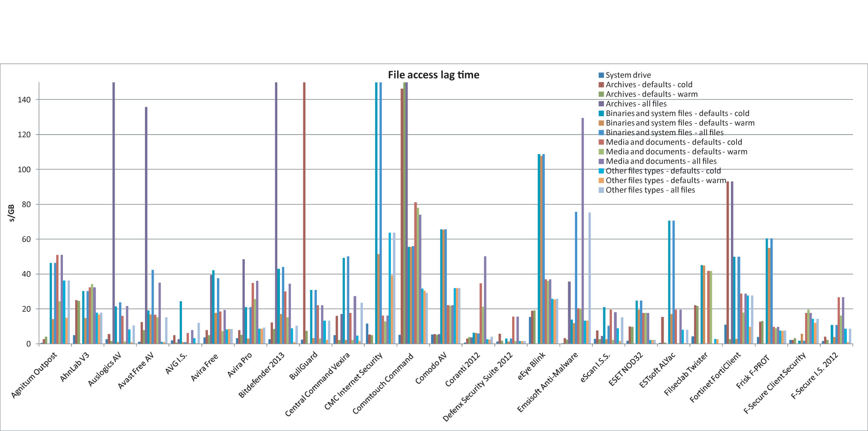Click the Defenx Security Suite 2012 label
Screen dimensions: 868x431
(x=478, y=387)
